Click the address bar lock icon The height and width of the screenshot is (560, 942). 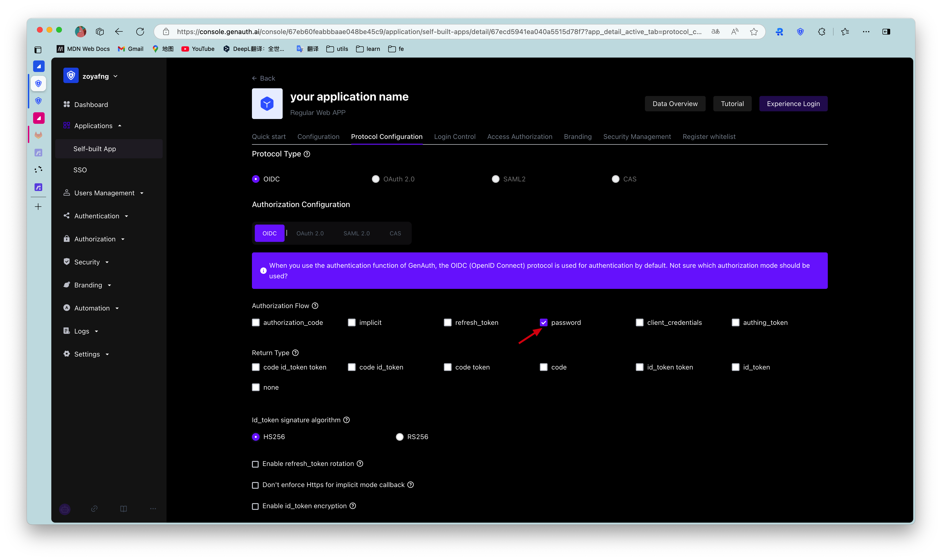tap(166, 32)
